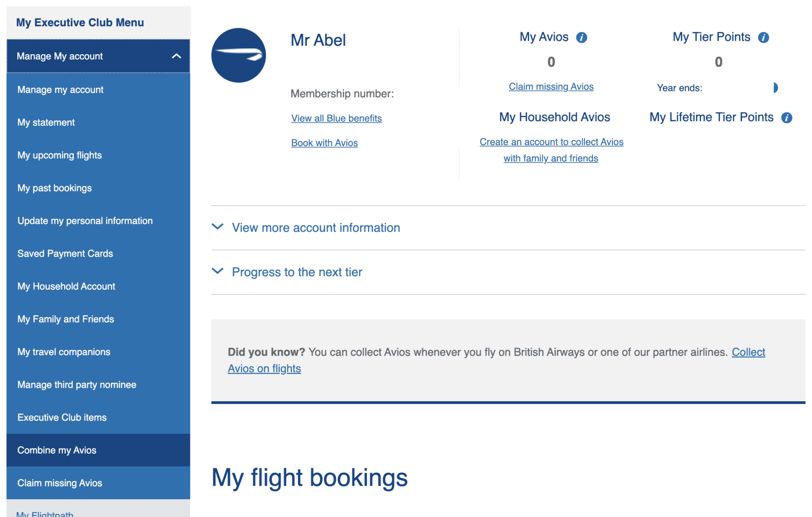Viewport: 812px width, 517px height.
Task: Open the My Tier Points info tooltip
Action: [763, 37]
